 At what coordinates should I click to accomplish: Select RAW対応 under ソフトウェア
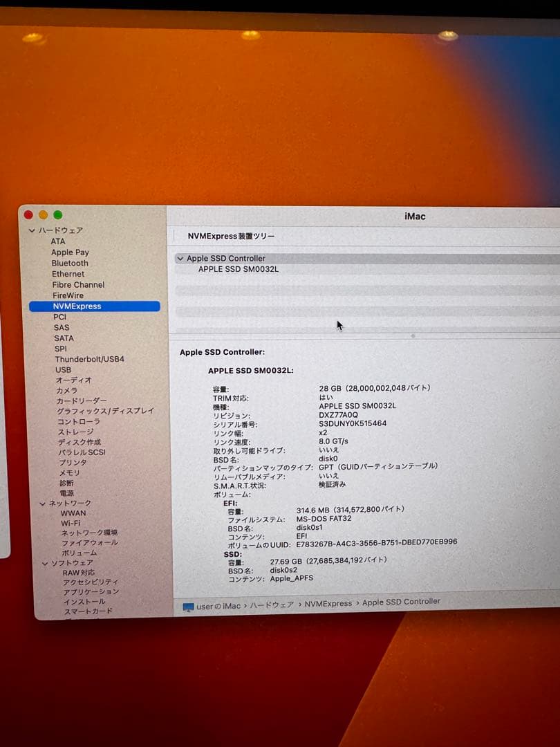pos(79,573)
